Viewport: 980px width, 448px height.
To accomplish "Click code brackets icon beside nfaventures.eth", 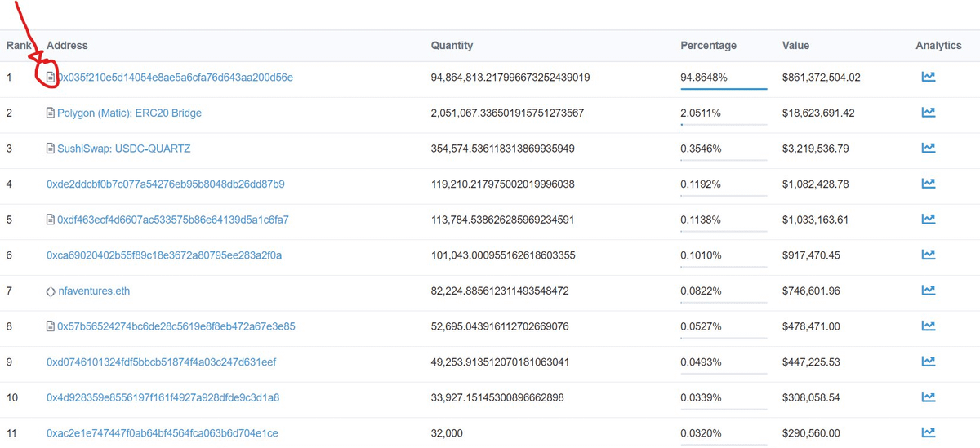I will coord(51,291).
